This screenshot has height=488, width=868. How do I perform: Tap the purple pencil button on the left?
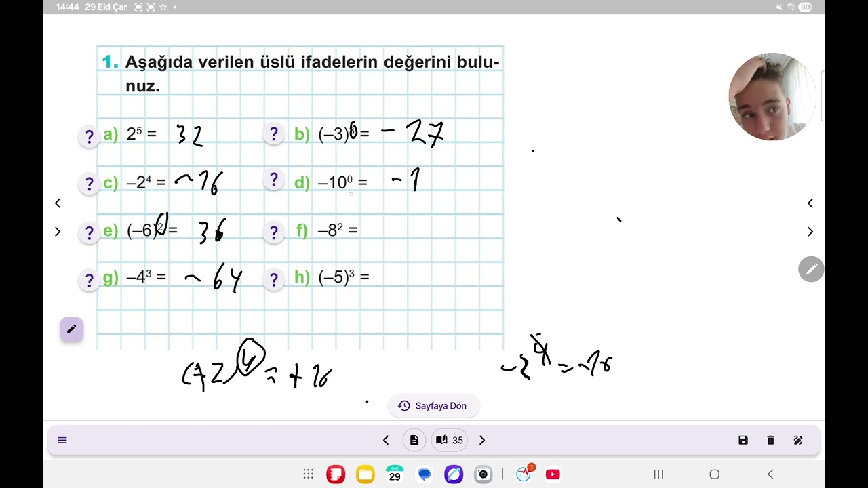(71, 329)
